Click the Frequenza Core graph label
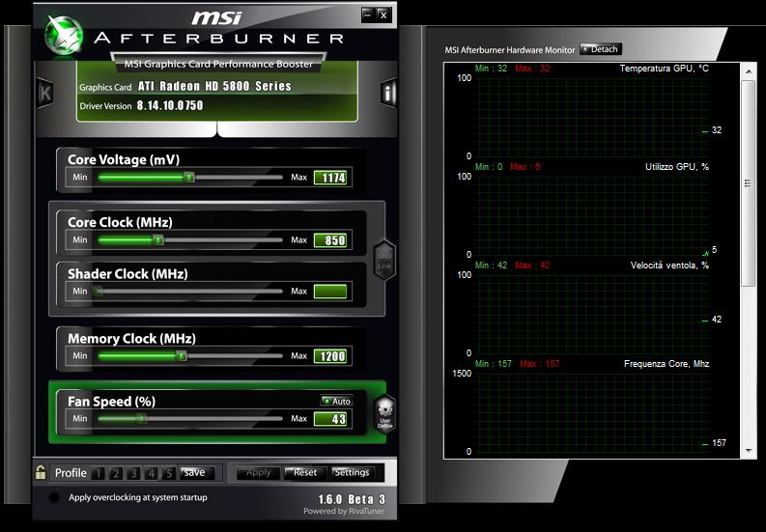The height and width of the screenshot is (532, 766). (667, 364)
